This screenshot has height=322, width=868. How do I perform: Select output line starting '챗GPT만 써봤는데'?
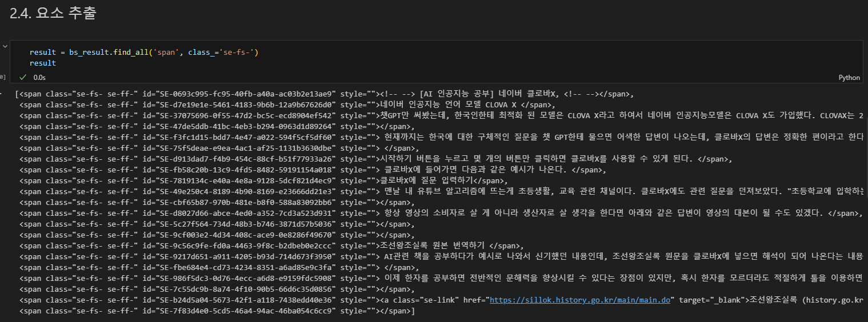441,116
